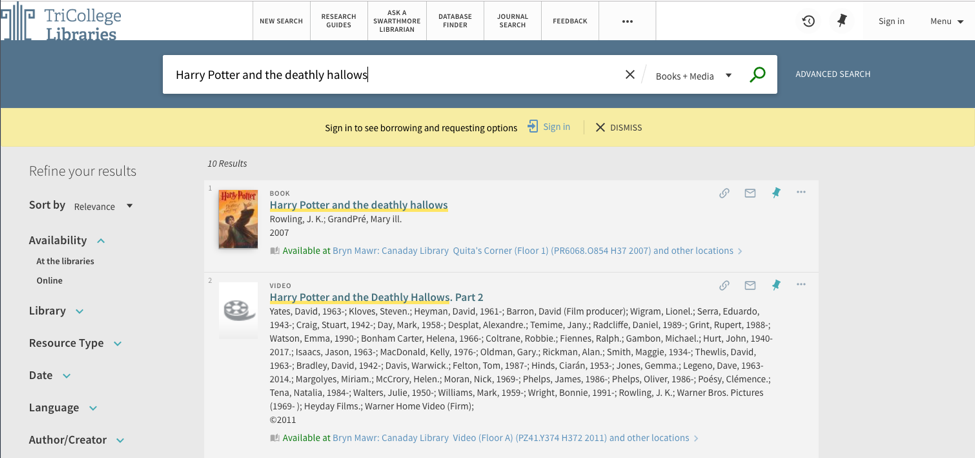Open the three-dots overflow in top navigation
This screenshot has width=975, height=458.
[x=627, y=21]
